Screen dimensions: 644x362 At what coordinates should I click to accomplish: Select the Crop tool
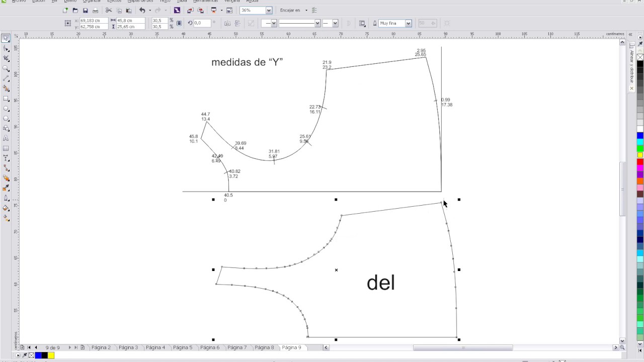click(x=6, y=58)
